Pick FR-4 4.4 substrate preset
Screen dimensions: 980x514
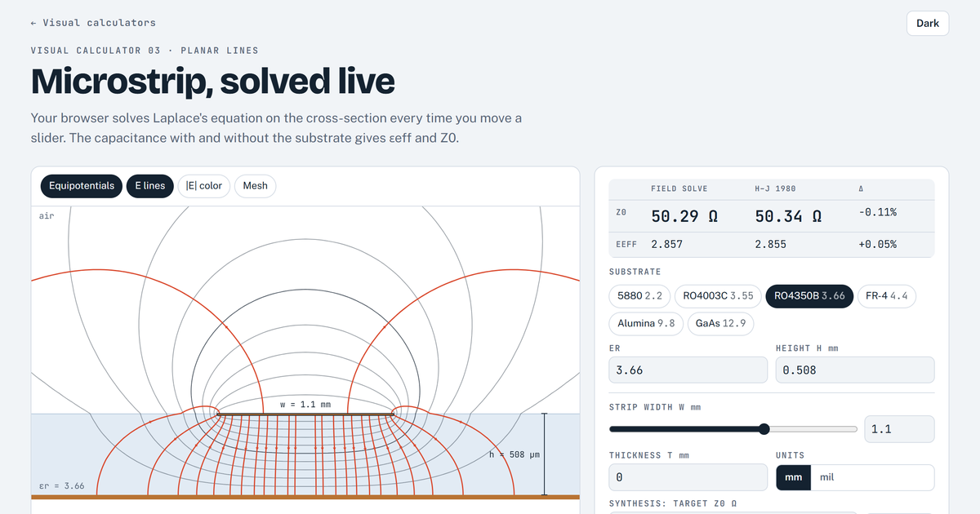[887, 296]
